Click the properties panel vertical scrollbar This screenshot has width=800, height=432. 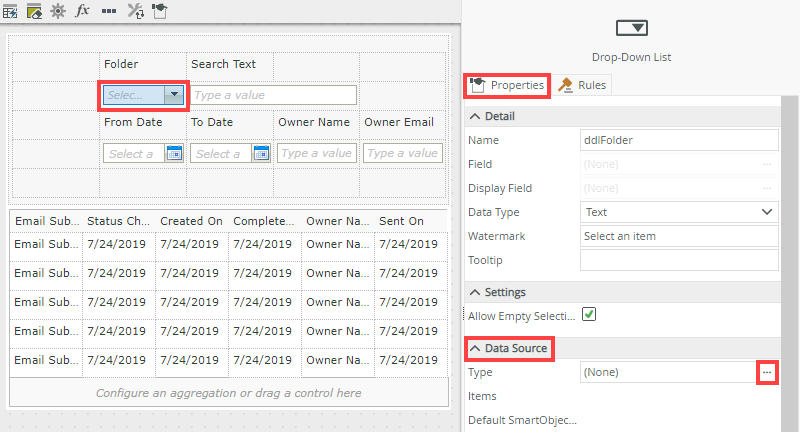[790, 264]
